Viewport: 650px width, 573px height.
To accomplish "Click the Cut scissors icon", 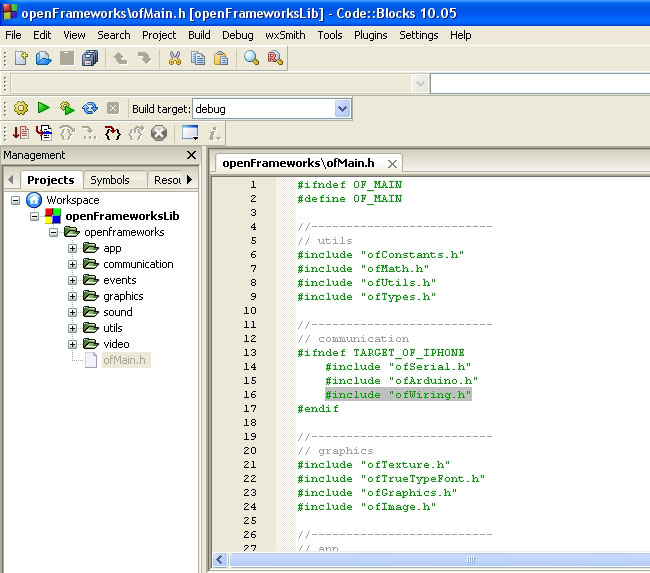I will (174, 59).
